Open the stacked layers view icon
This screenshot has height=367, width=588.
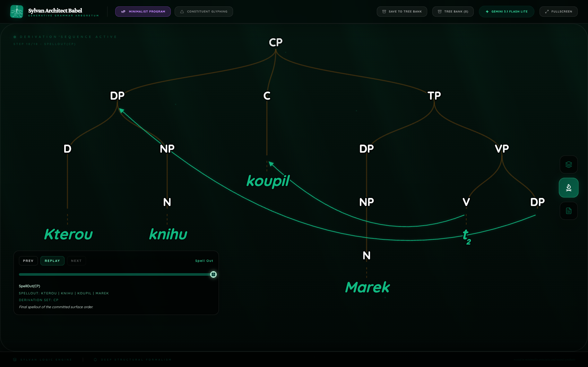[x=568, y=165]
